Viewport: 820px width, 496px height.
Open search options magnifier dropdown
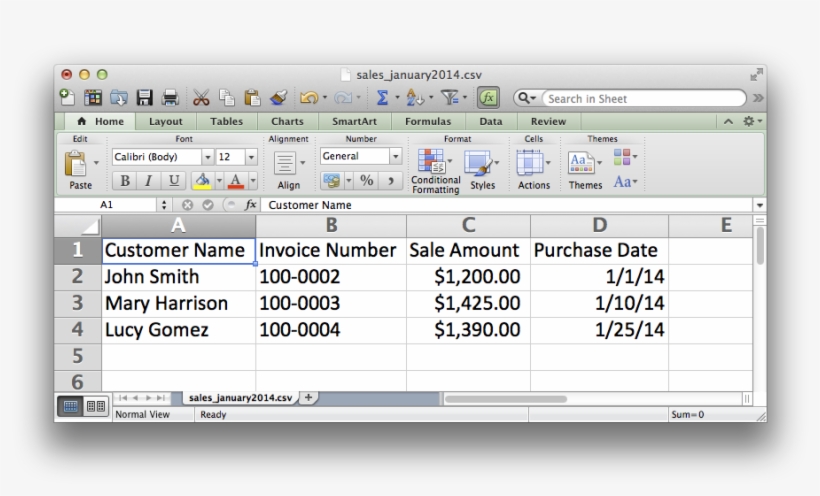point(527,98)
